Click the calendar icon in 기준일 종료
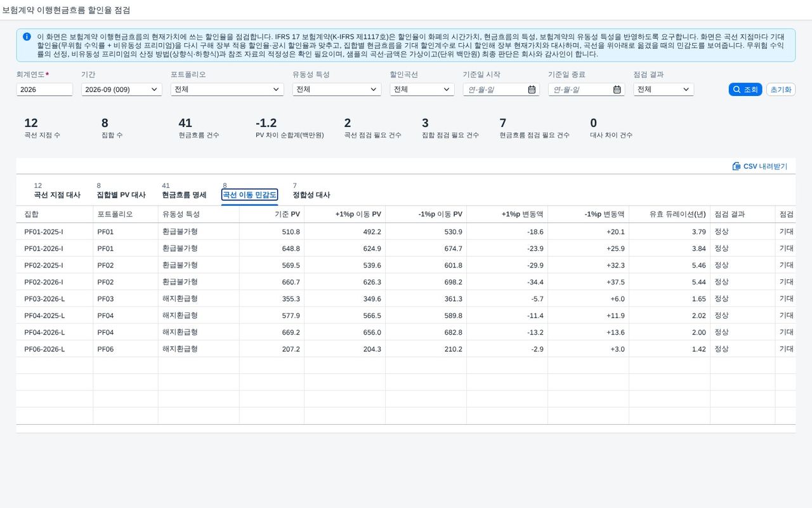 [617, 90]
